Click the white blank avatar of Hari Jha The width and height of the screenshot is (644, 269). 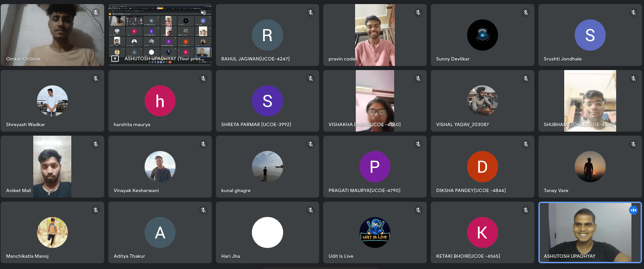click(x=267, y=233)
